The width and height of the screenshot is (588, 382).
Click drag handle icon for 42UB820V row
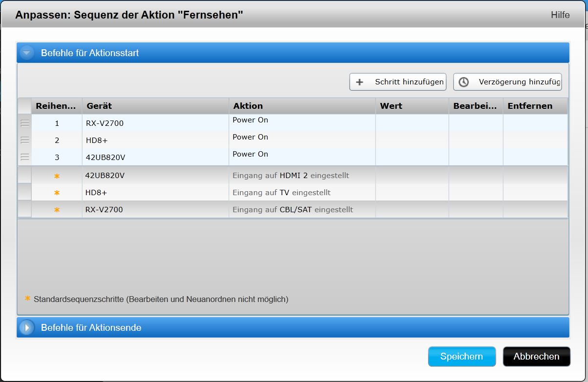point(25,157)
